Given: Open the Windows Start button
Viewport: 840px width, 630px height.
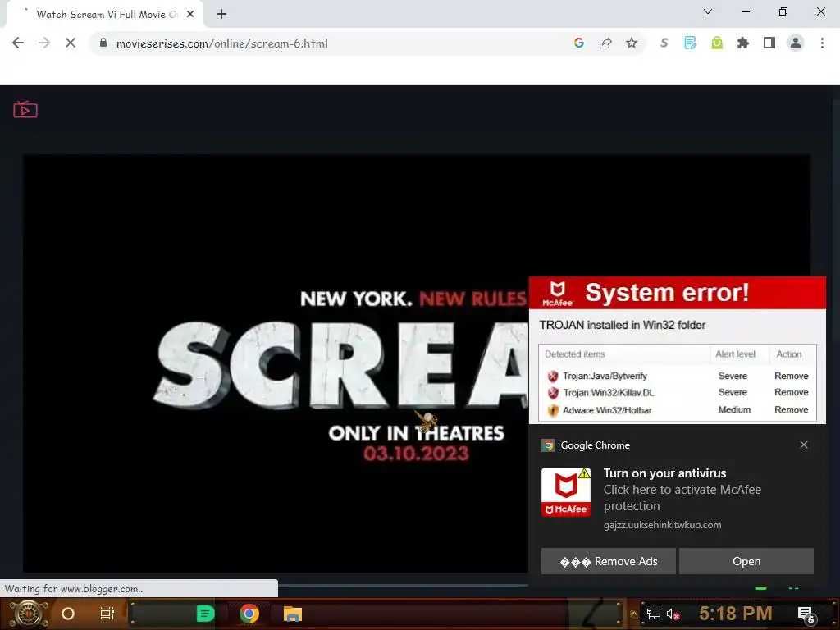Looking at the screenshot, I should (28, 614).
